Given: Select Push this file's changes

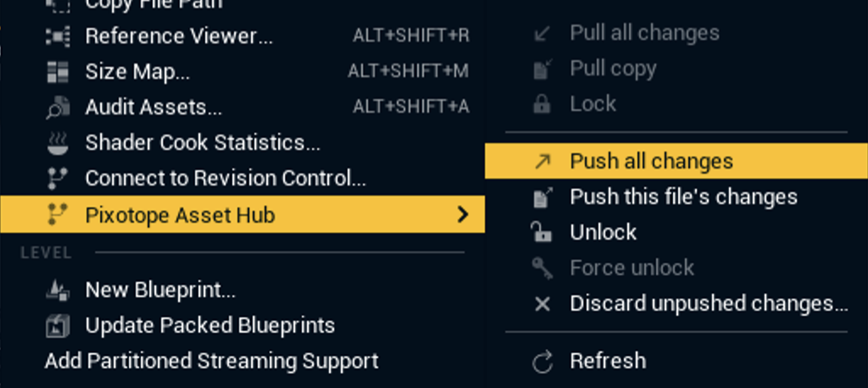Looking at the screenshot, I should (683, 197).
